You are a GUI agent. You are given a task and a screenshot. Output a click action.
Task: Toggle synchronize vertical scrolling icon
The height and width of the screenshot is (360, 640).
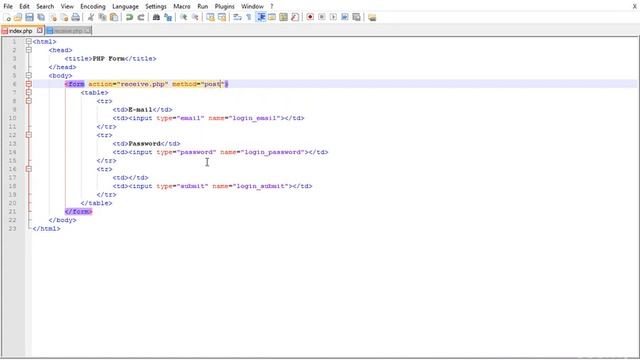(x=210, y=17)
